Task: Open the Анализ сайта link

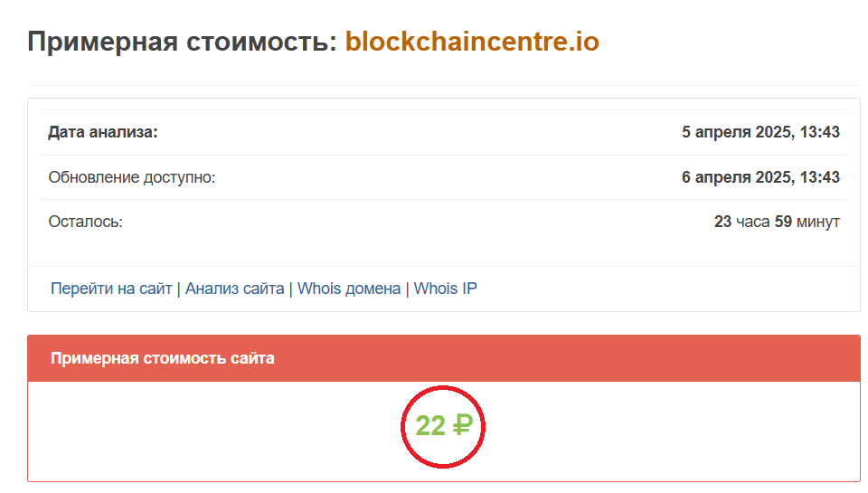Action: (234, 289)
